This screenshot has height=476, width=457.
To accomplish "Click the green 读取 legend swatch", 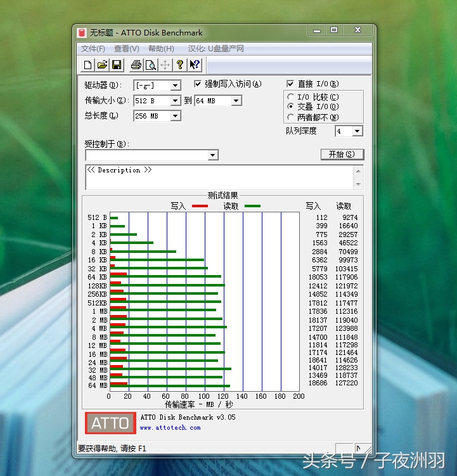I will (252, 206).
